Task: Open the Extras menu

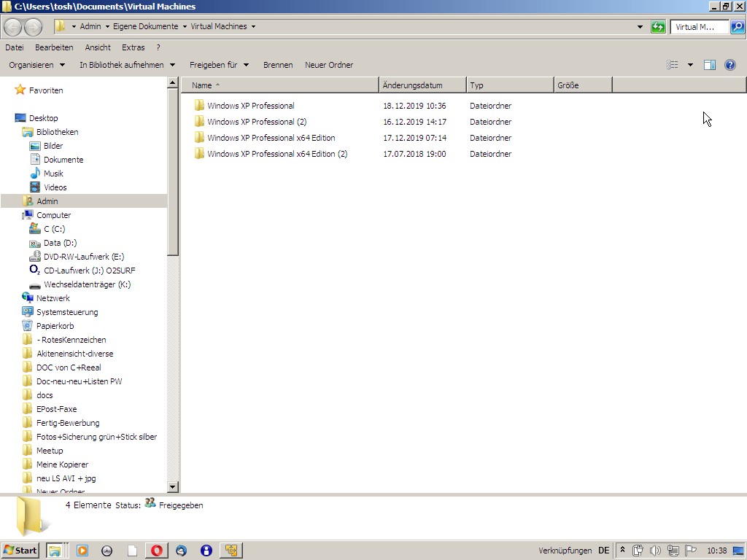Action: click(x=133, y=47)
